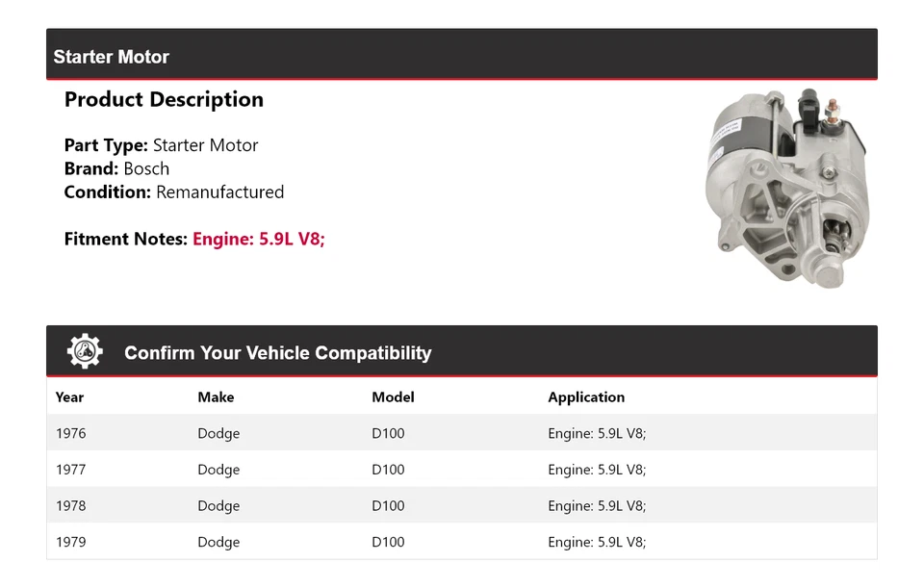Click the Condition: Remanufactured text

click(174, 192)
